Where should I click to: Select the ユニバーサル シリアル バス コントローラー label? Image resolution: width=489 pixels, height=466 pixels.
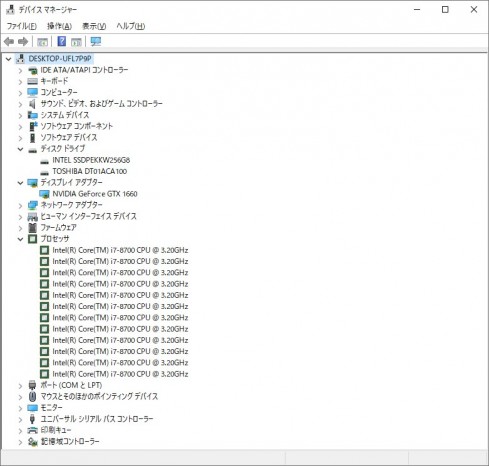97,419
